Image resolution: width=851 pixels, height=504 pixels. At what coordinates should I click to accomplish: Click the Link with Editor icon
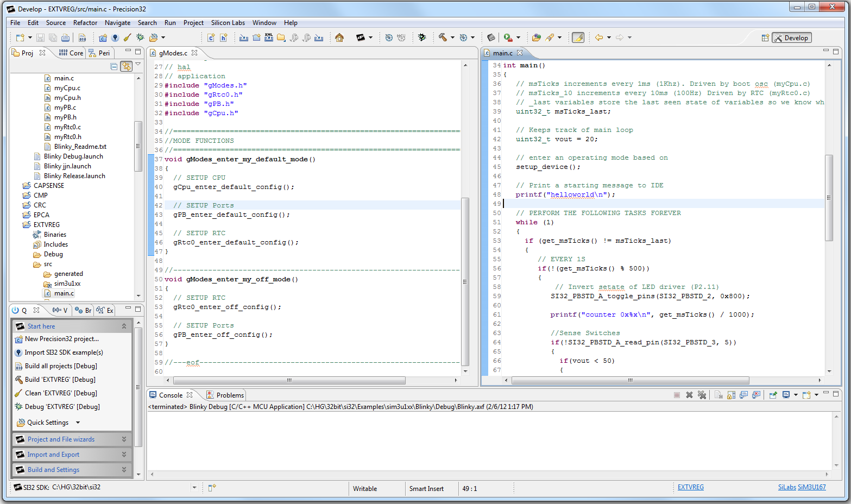click(126, 66)
